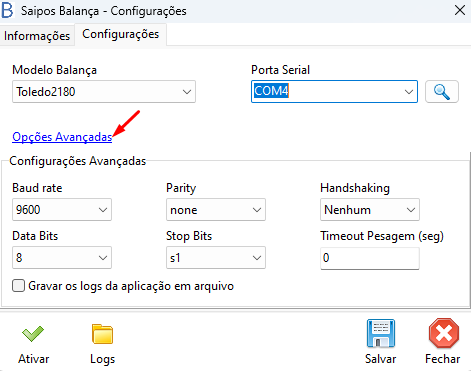Click the green checkmark Ativar icon

tap(33, 334)
